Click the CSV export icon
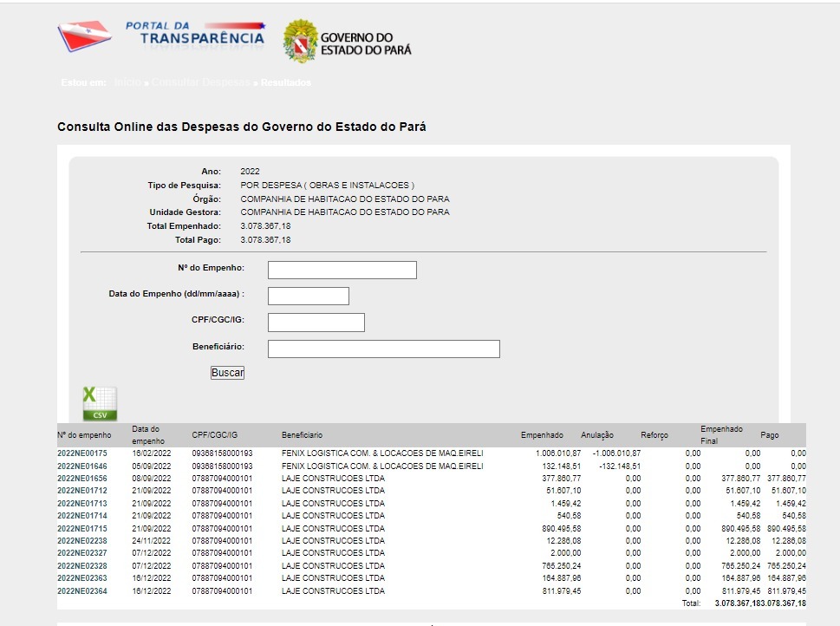The width and height of the screenshot is (840, 626). (x=99, y=404)
